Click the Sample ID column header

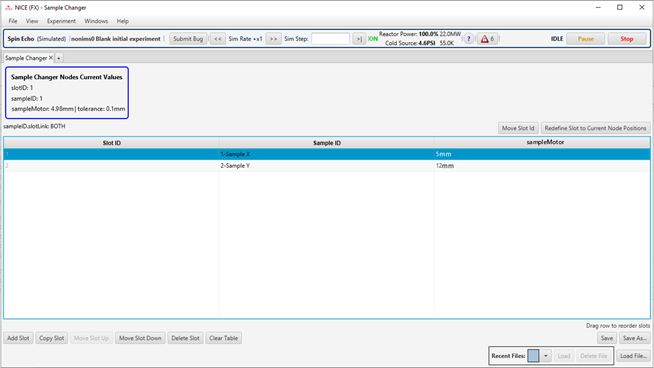pos(327,143)
